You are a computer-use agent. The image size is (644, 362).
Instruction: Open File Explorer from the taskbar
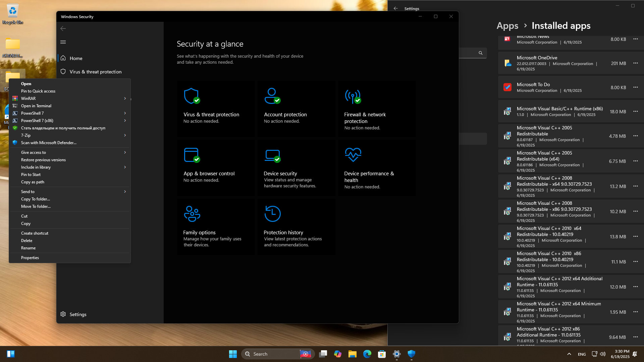point(353,354)
